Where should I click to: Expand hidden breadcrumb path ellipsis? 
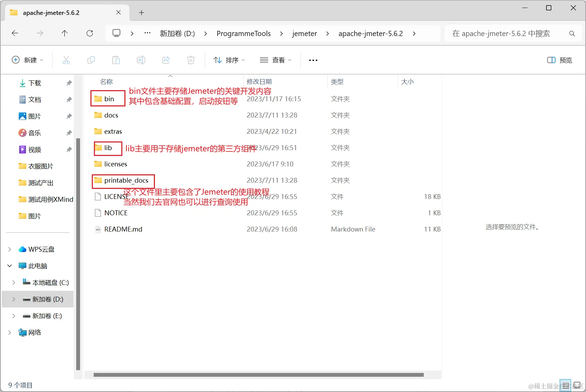pyautogui.click(x=147, y=33)
